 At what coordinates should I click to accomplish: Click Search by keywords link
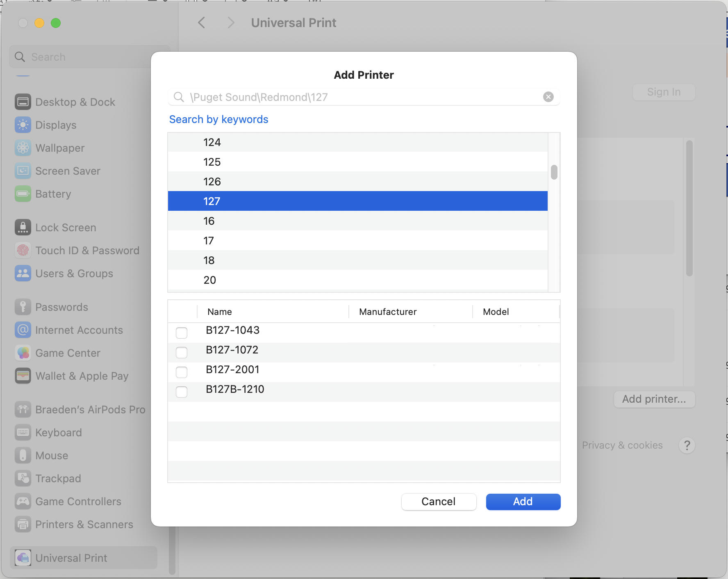(x=218, y=119)
